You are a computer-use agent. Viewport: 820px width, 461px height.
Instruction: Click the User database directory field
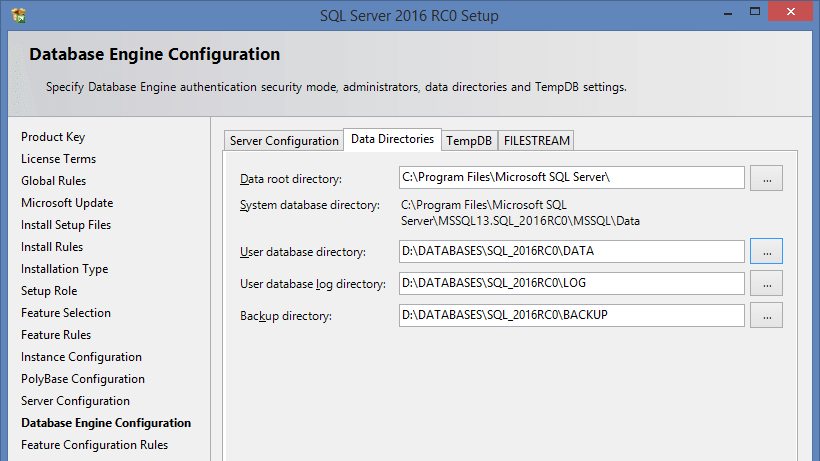tap(572, 251)
